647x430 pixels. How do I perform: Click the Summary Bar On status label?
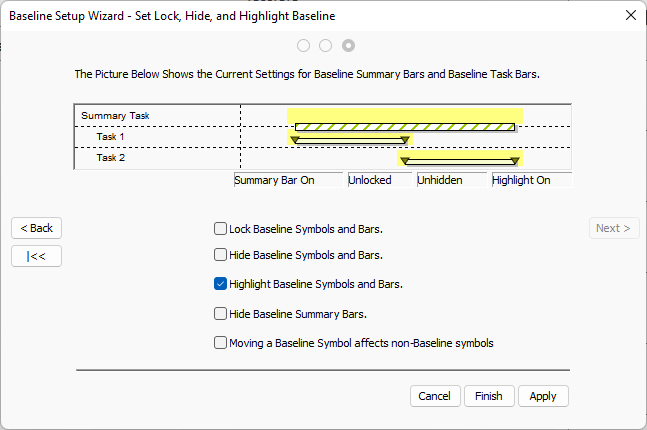tap(275, 180)
